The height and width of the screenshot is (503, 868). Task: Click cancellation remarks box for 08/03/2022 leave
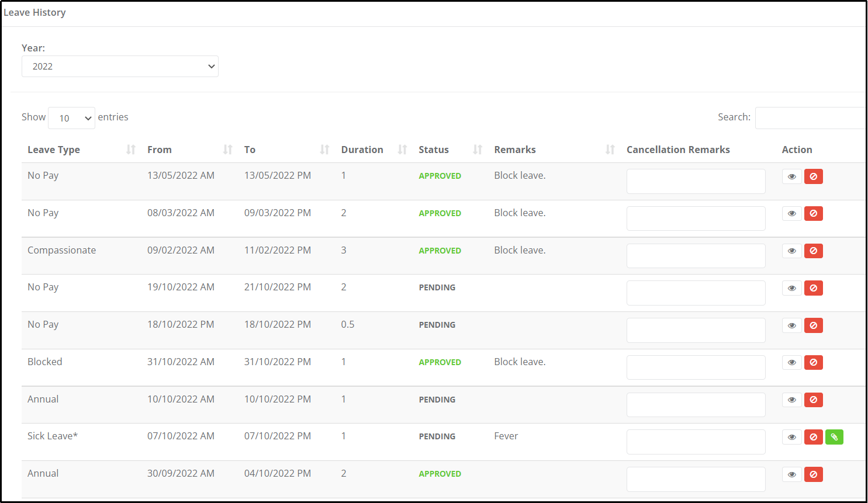tap(696, 218)
